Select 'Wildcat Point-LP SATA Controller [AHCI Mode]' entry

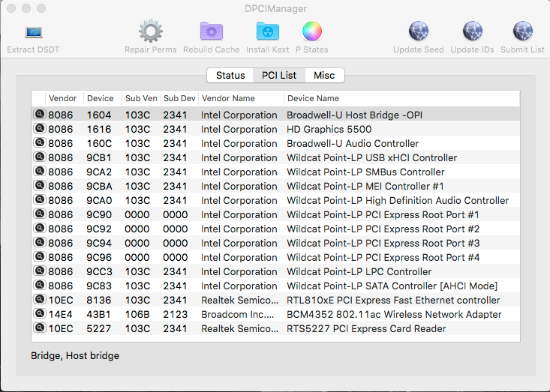pos(392,286)
